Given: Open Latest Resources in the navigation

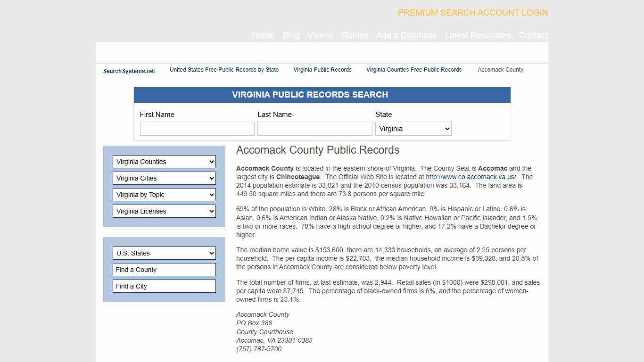Looking at the screenshot, I should (x=478, y=35).
